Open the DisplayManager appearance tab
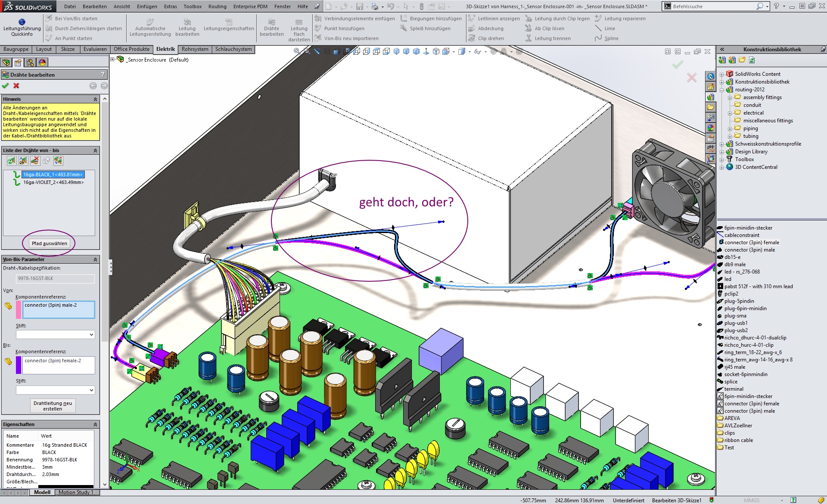The width and height of the screenshot is (827, 504). [42, 62]
